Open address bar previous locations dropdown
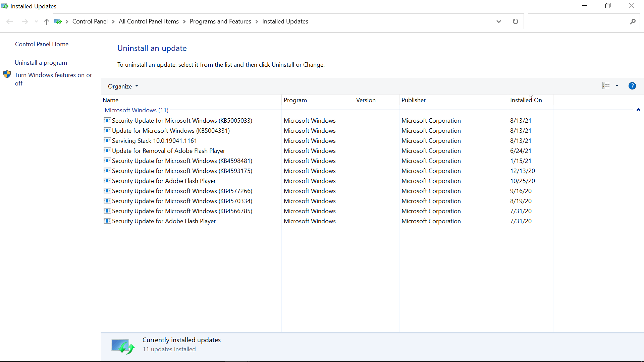 point(499,21)
